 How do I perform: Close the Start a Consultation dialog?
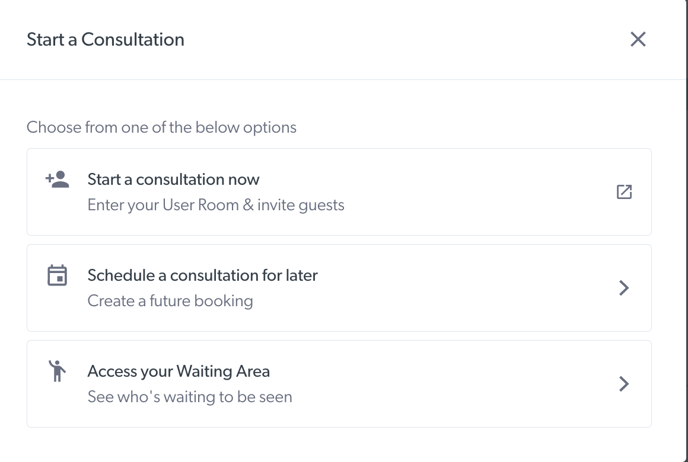638,39
